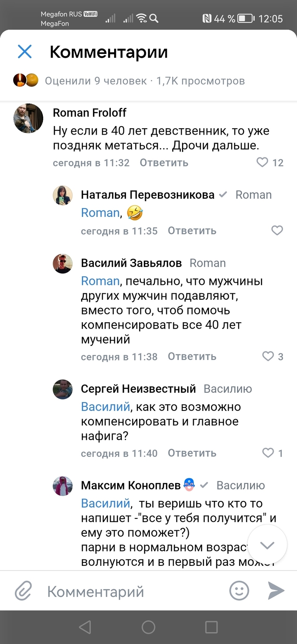Image resolution: width=297 pixels, height=644 pixels.
Task: Open the emoji smiley picker
Action: tap(239, 591)
